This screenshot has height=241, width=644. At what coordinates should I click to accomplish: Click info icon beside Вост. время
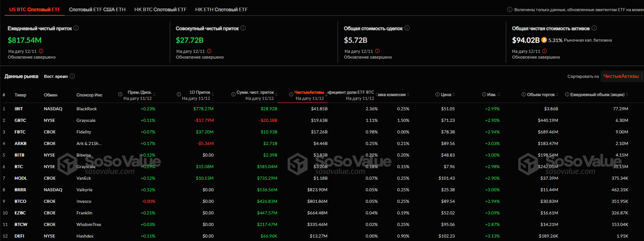click(72, 76)
